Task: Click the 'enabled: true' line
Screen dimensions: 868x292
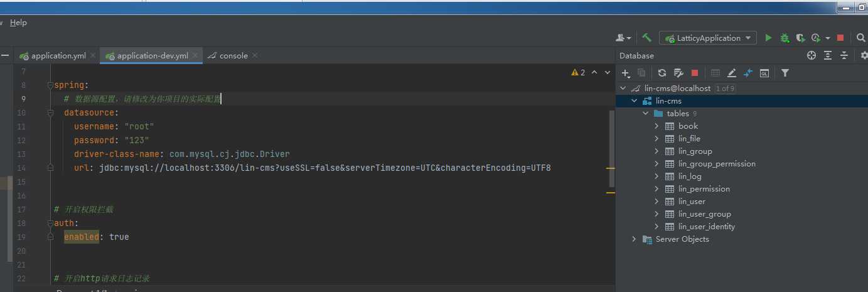Action: [96, 237]
